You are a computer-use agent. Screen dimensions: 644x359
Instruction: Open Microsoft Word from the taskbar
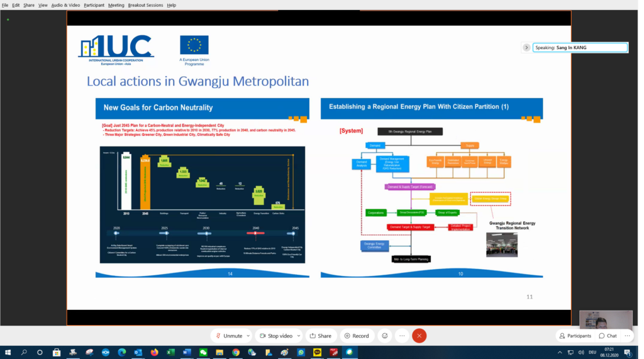[187, 353]
